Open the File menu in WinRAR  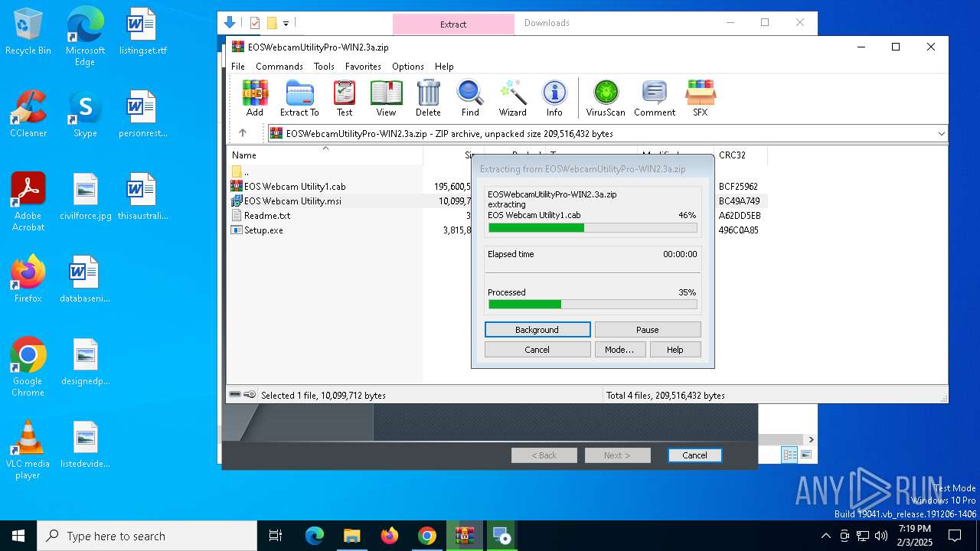(238, 67)
